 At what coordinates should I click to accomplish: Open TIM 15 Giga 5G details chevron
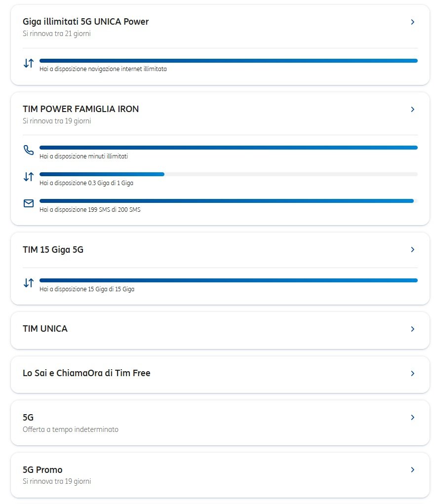coord(413,250)
